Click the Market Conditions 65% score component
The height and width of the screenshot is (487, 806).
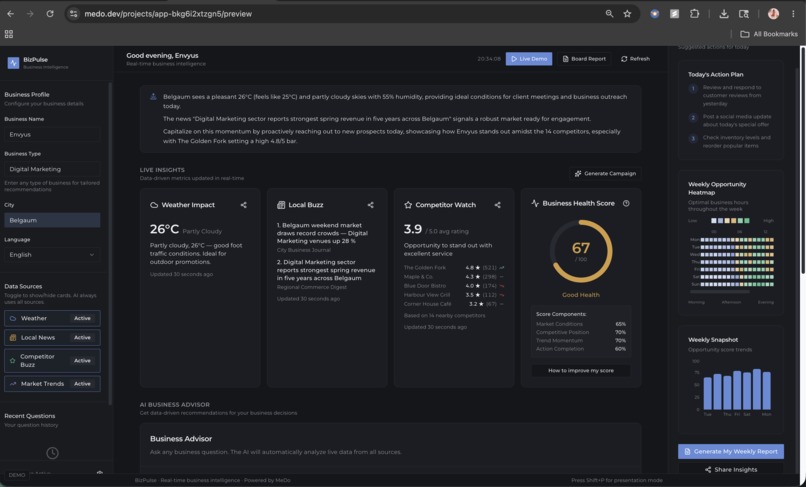coord(581,324)
